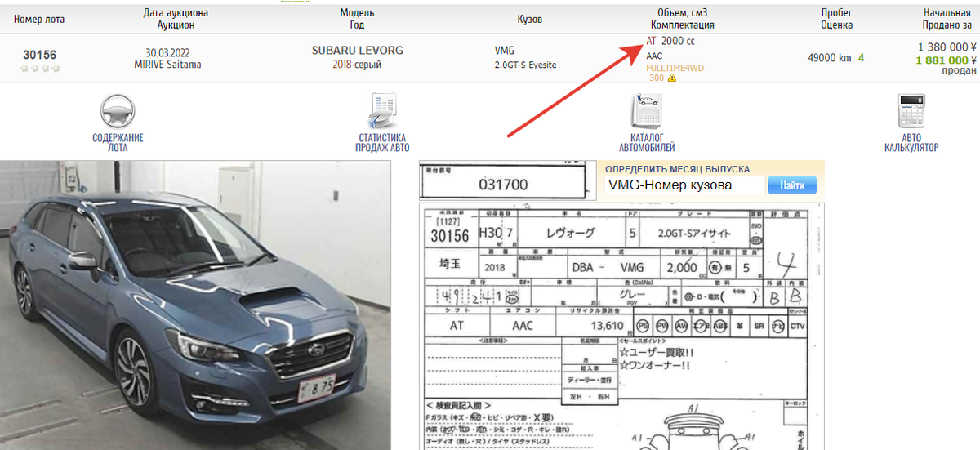The width and height of the screenshot is (980, 450).
Task: Click the Определить месяц выпуска label
Action: [x=677, y=169]
